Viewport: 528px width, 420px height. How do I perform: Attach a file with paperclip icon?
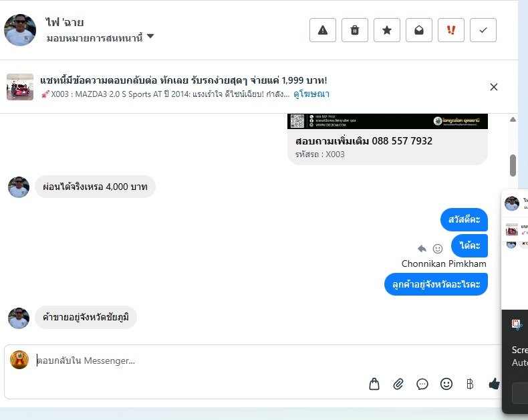[398, 384]
